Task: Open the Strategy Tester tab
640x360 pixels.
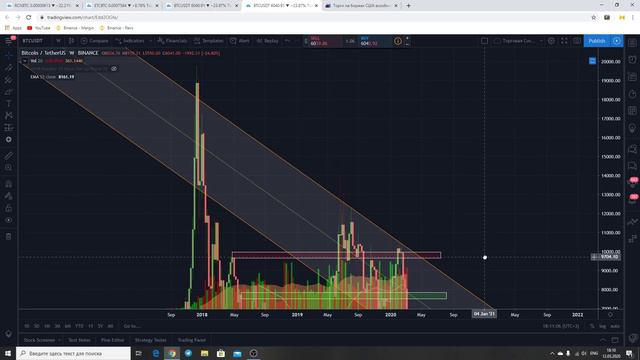Action: 151,340
